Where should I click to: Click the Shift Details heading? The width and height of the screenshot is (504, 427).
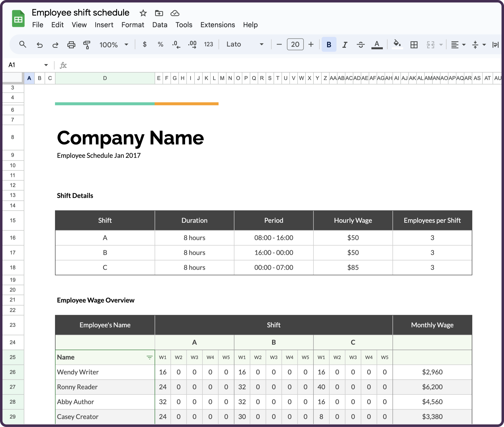[75, 196]
